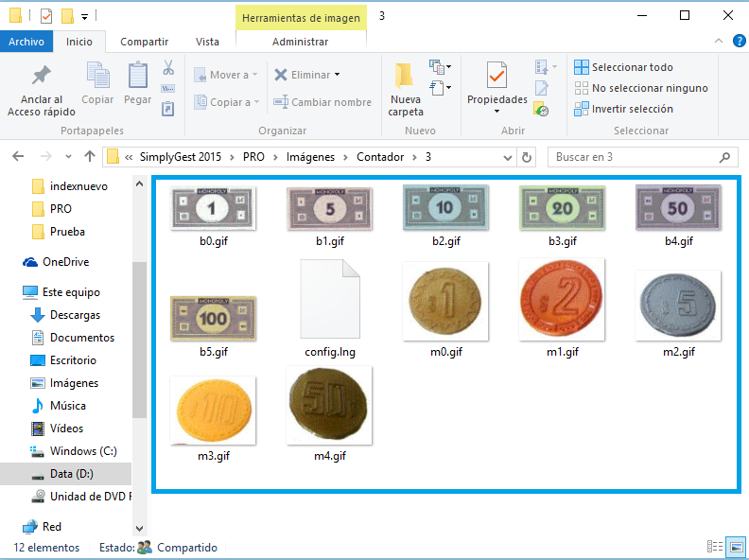Click the Paste shortcut icon
Image resolution: width=749 pixels, height=560 pixels.
(x=168, y=109)
